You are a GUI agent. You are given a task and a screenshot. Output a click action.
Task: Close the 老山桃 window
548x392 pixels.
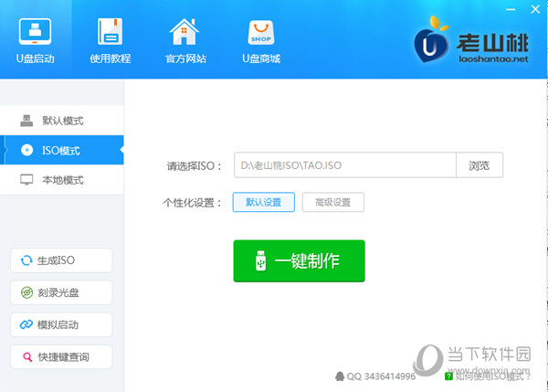(535, 9)
